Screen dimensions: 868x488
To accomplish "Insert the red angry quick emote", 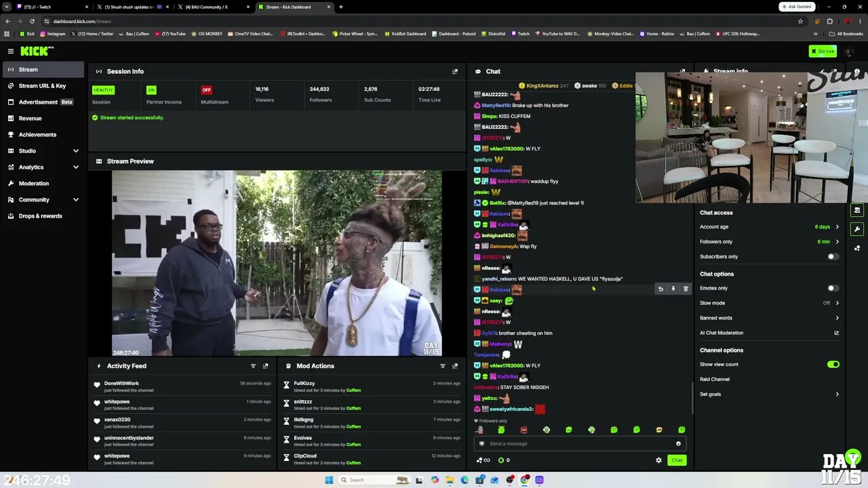I will coord(524,430).
